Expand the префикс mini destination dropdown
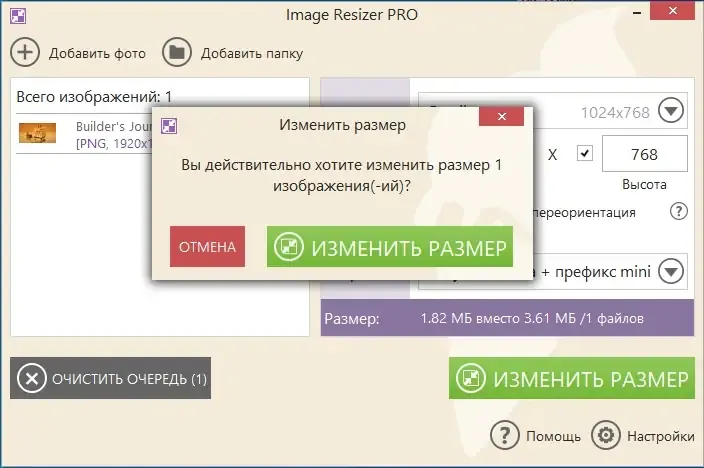The image size is (704, 468). pyautogui.click(x=671, y=271)
